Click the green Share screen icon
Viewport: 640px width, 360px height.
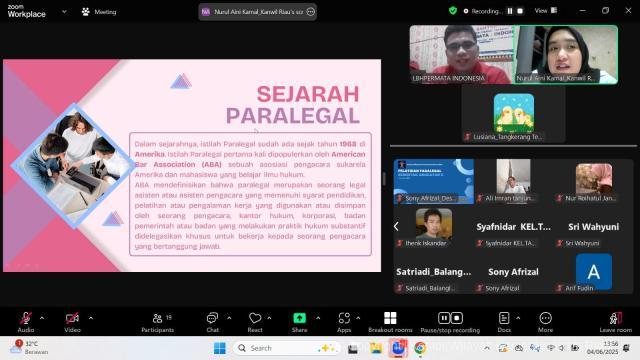point(300,318)
